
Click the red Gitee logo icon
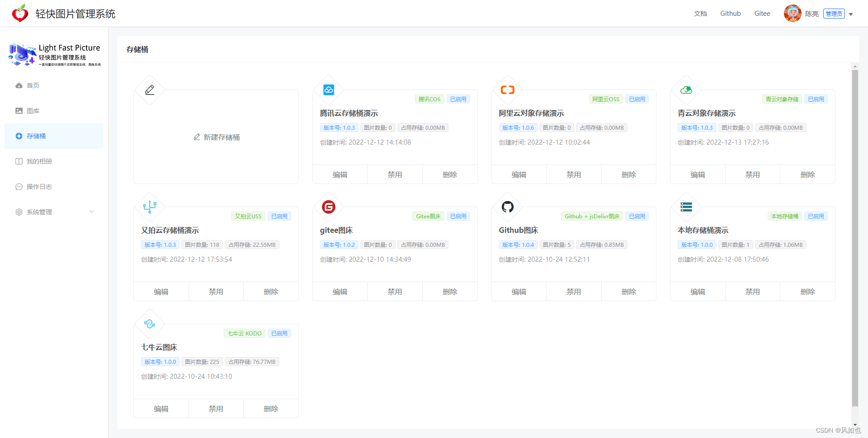click(x=329, y=207)
